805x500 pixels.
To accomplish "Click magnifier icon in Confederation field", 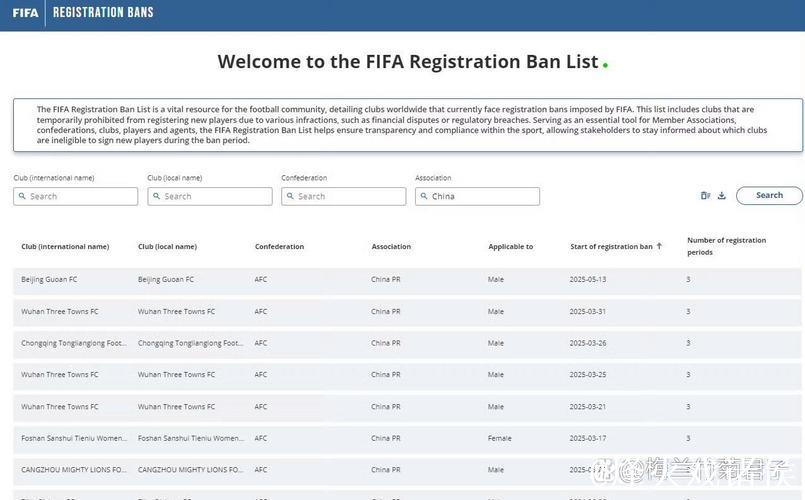I will click(x=290, y=197).
